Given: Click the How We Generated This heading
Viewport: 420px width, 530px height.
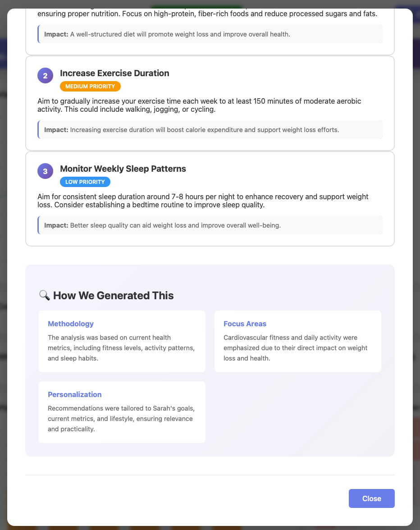Looking at the screenshot, I should [113, 296].
